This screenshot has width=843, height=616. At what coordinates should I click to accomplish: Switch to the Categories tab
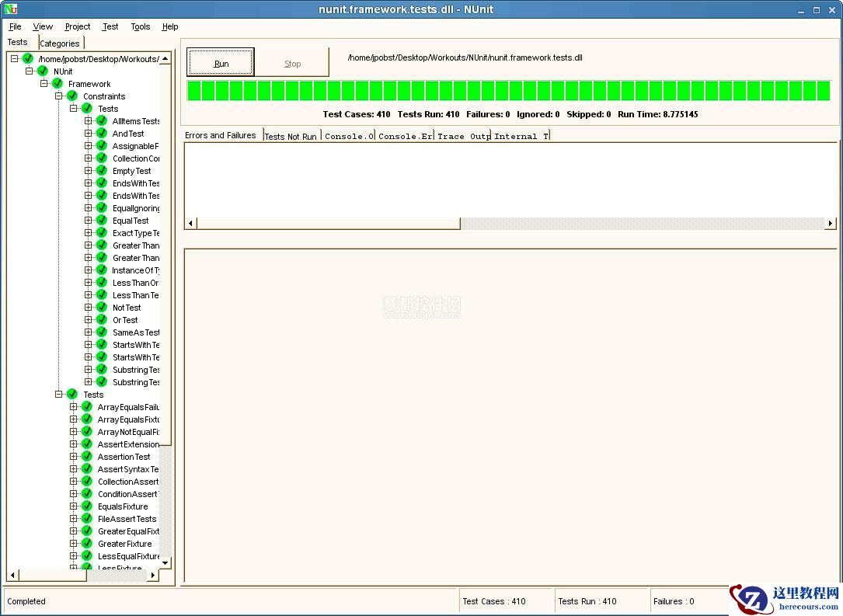[x=60, y=44]
